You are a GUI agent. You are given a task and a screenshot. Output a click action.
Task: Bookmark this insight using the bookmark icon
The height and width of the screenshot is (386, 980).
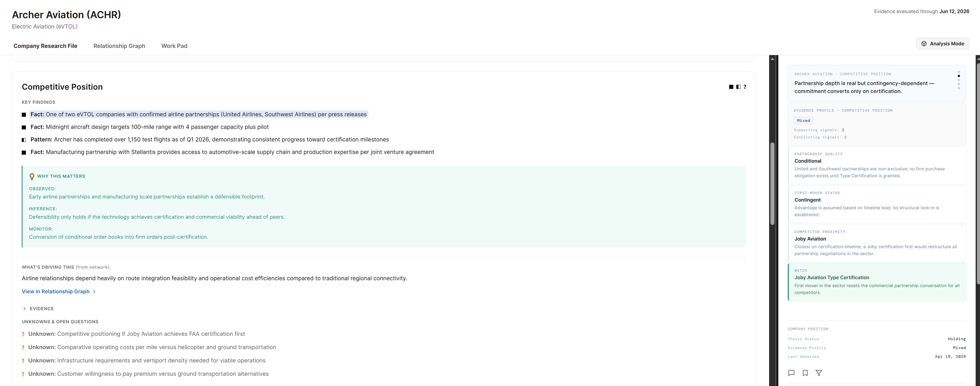805,373
